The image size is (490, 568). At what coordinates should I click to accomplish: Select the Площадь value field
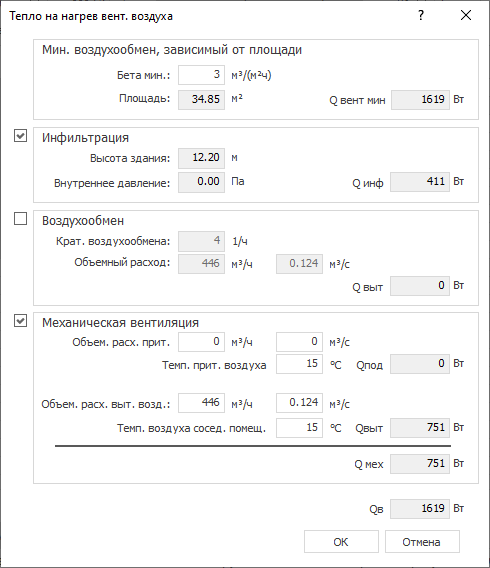click(201, 100)
